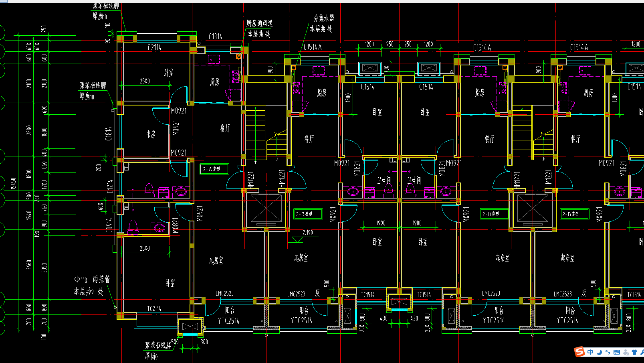Select the dimension value 860
The width and height of the screenshot is (644, 363).
44,164
